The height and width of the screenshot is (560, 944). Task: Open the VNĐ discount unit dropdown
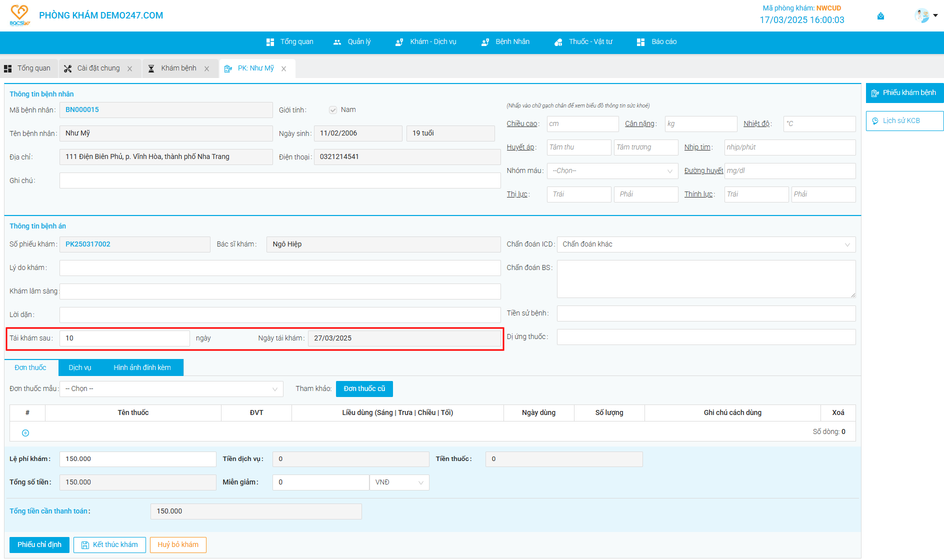[x=399, y=482]
